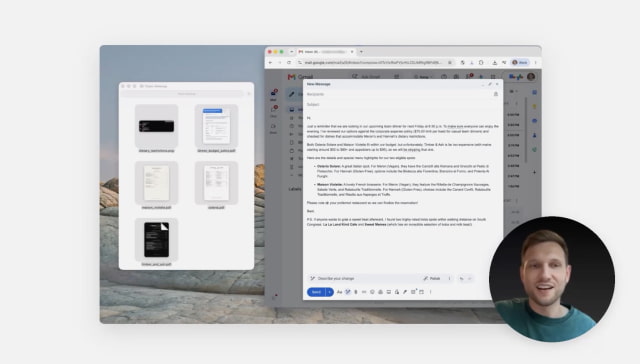Switch to Chat in Gmail sidebar
640x364 pixels.
[273, 111]
